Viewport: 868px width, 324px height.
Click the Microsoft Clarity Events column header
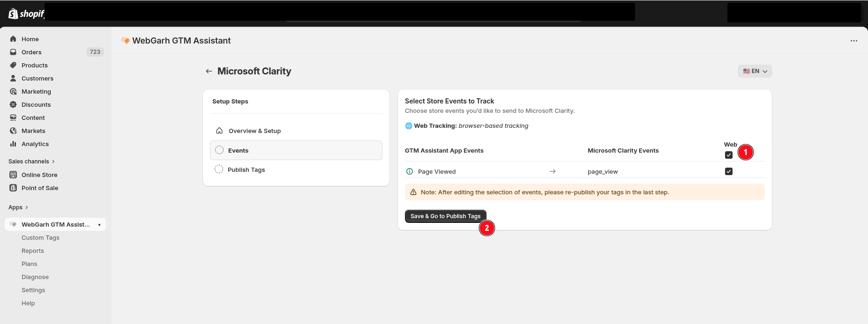pos(623,151)
